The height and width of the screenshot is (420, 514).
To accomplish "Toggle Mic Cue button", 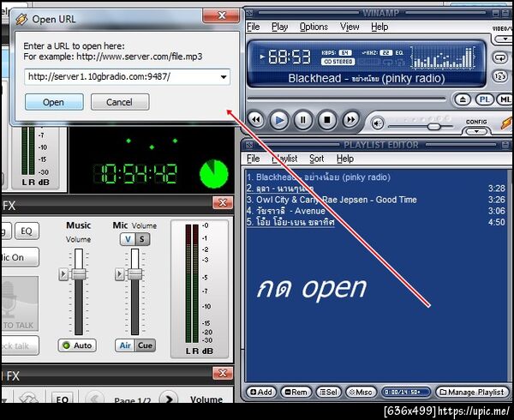I will [x=146, y=345].
